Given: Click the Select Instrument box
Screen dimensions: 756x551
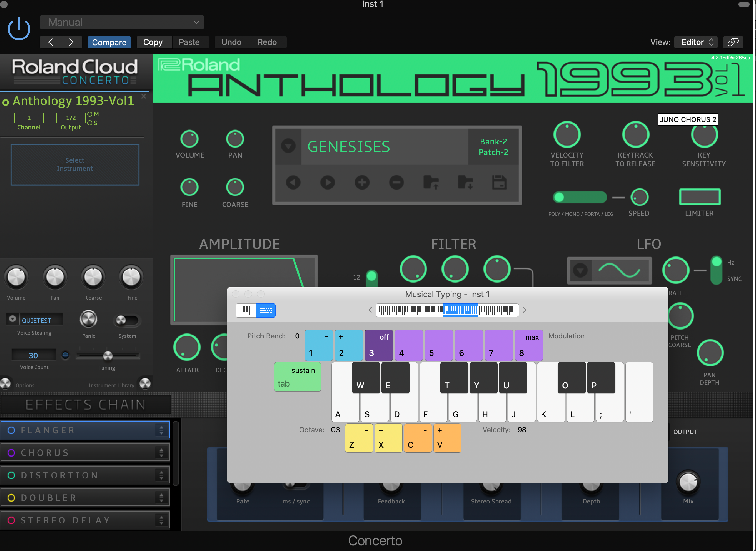Looking at the screenshot, I should point(75,164).
